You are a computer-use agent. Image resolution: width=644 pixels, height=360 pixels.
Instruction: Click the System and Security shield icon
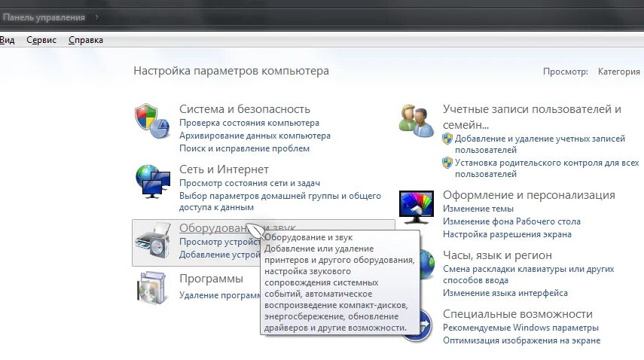tap(152, 121)
